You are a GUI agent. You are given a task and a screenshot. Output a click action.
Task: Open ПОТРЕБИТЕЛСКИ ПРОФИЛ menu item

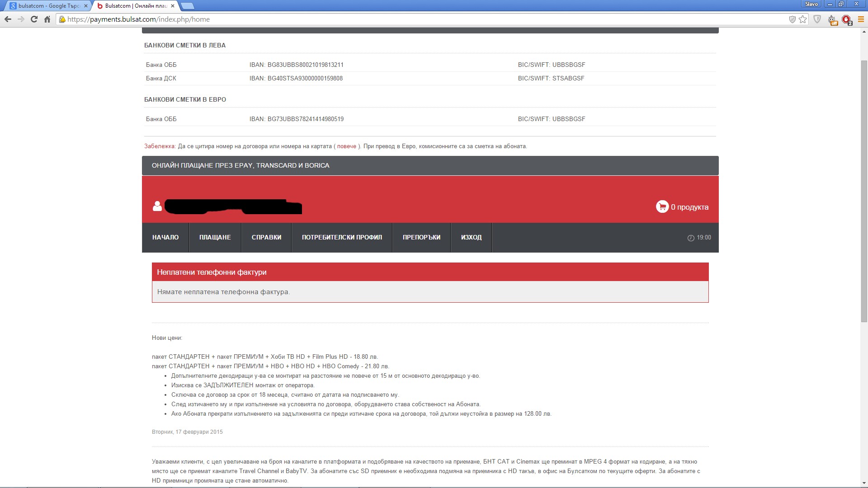pyautogui.click(x=342, y=238)
